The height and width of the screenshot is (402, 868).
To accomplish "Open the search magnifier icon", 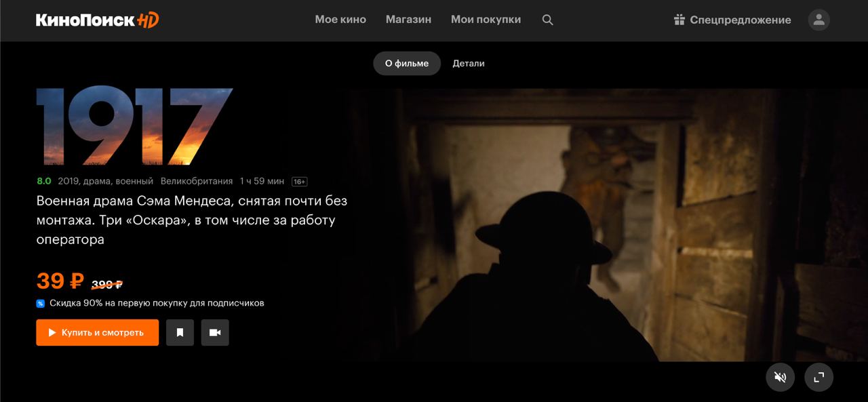I will 548,20.
